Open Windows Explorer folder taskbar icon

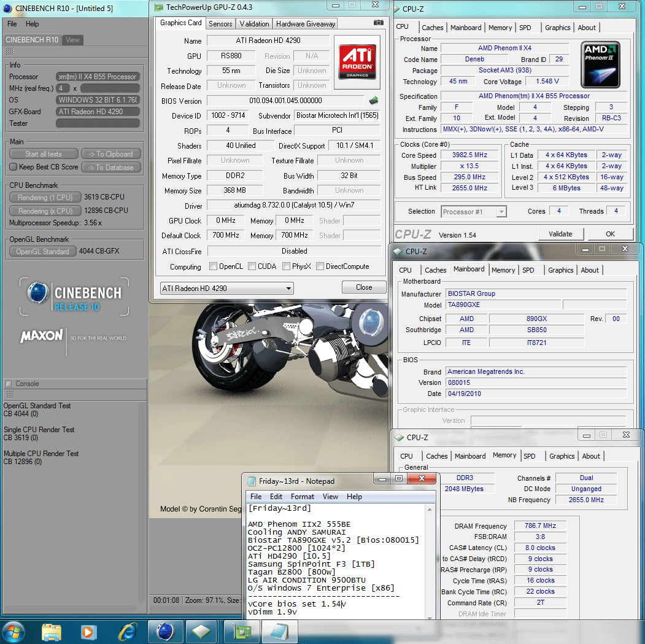pyautogui.click(x=51, y=631)
